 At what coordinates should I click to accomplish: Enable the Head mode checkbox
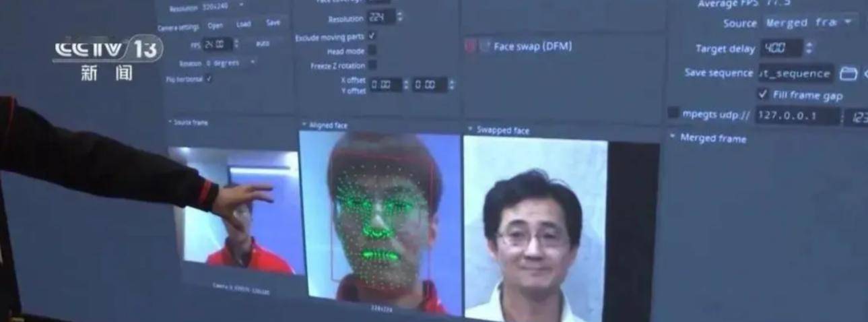[372, 51]
